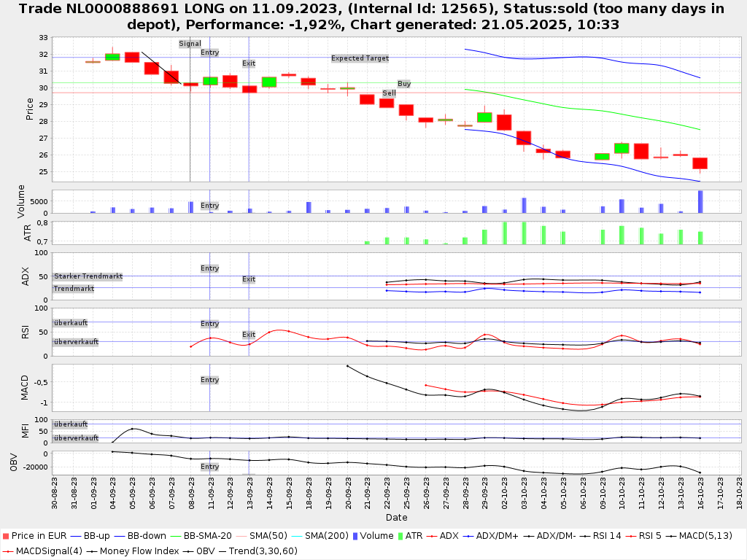Click the Trend(3,30,60) legend entry
The width and height of the screenshot is (747, 560).
(x=260, y=551)
